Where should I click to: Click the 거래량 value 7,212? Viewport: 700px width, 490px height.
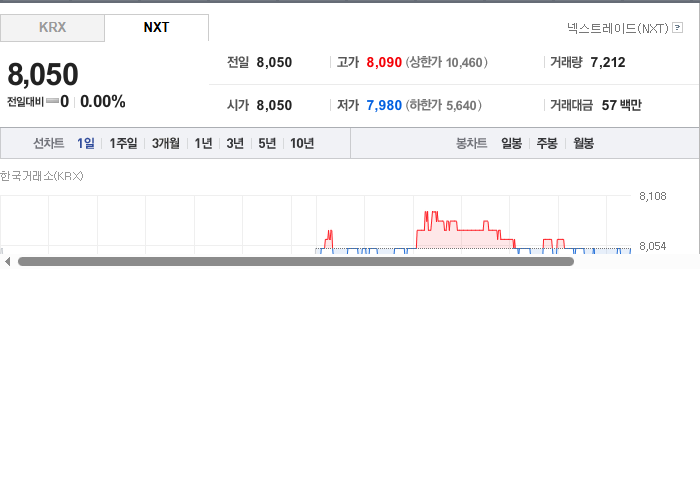tap(608, 62)
